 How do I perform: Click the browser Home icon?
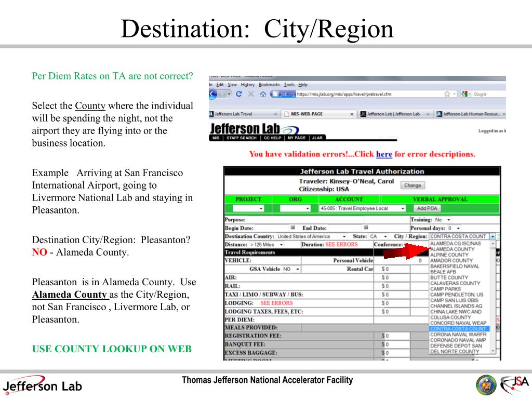[263, 94]
